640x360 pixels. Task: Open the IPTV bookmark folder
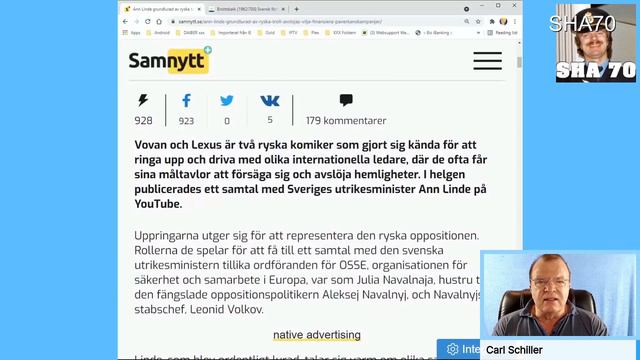click(x=289, y=33)
